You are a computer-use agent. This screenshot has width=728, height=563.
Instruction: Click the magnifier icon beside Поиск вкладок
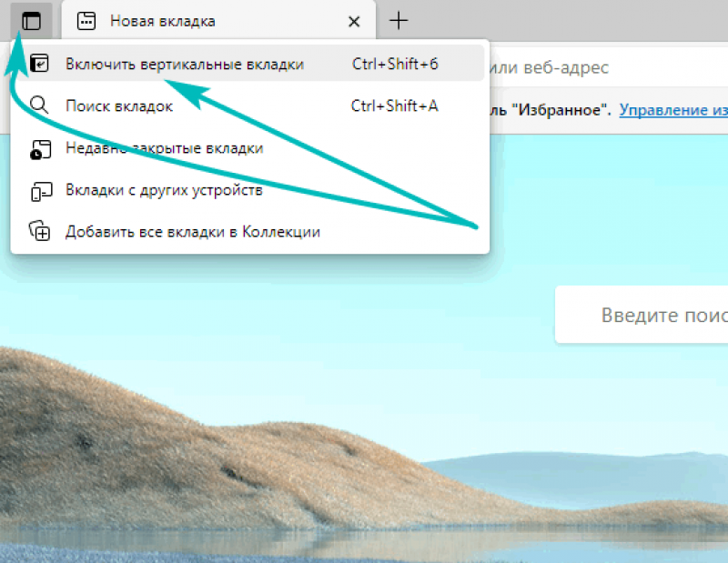point(40,106)
